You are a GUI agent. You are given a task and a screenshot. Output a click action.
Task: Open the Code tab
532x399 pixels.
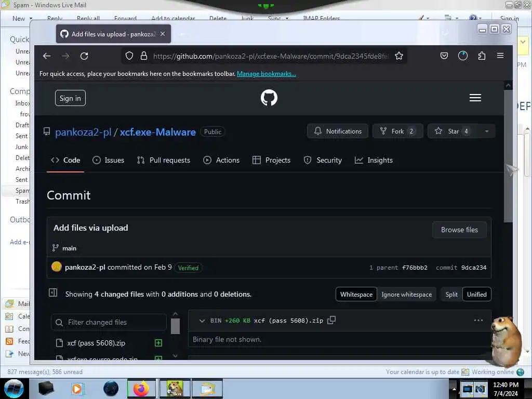click(x=65, y=160)
